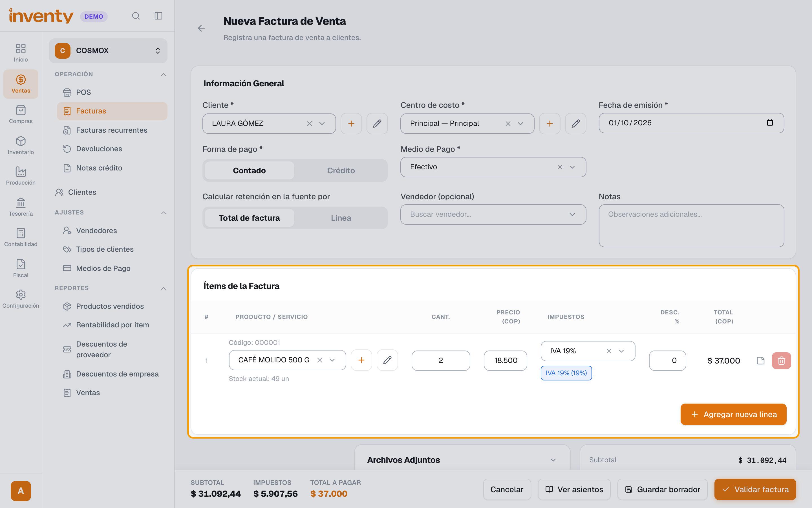Go back with the arrow icon
This screenshot has height=508, width=812.
[x=201, y=28]
